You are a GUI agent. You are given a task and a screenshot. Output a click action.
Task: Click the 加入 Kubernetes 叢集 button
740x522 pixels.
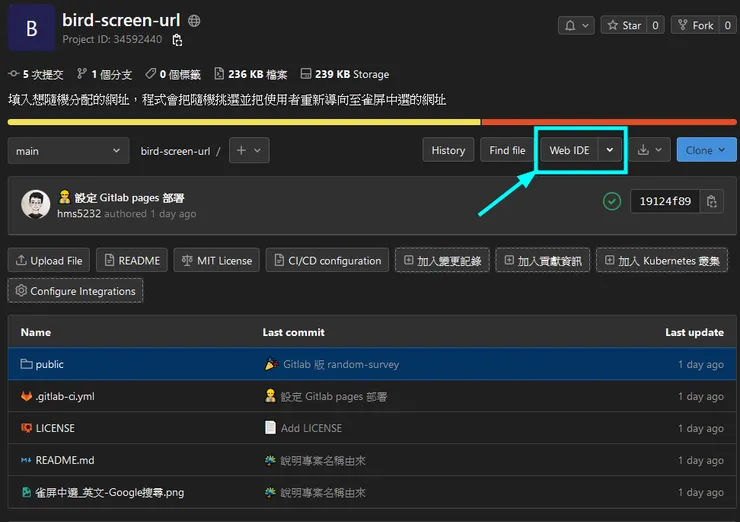coord(662,260)
